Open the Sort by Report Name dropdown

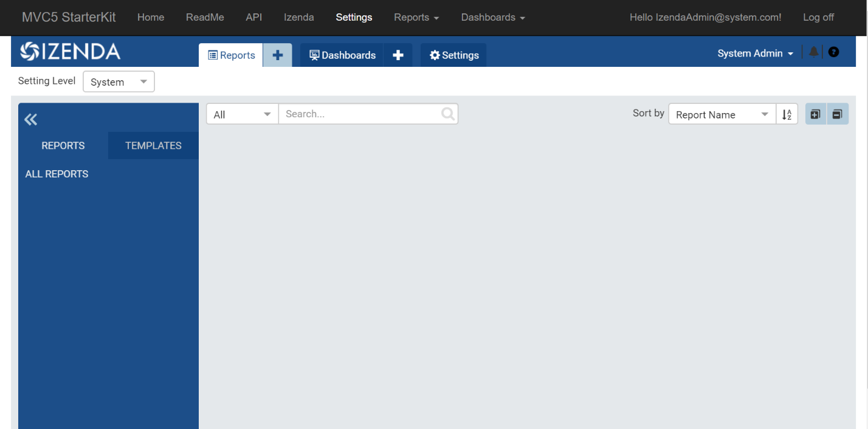722,114
